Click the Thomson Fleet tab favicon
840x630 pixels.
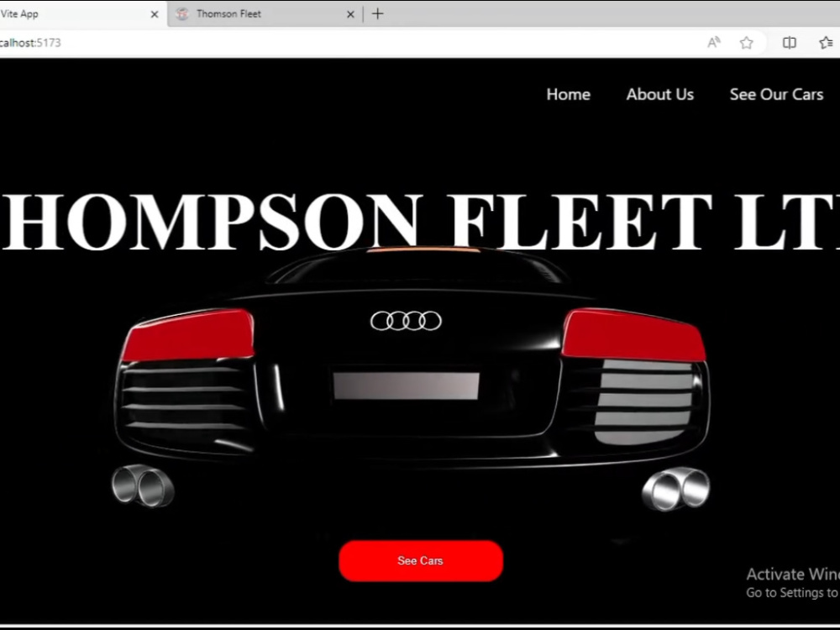pos(182,14)
